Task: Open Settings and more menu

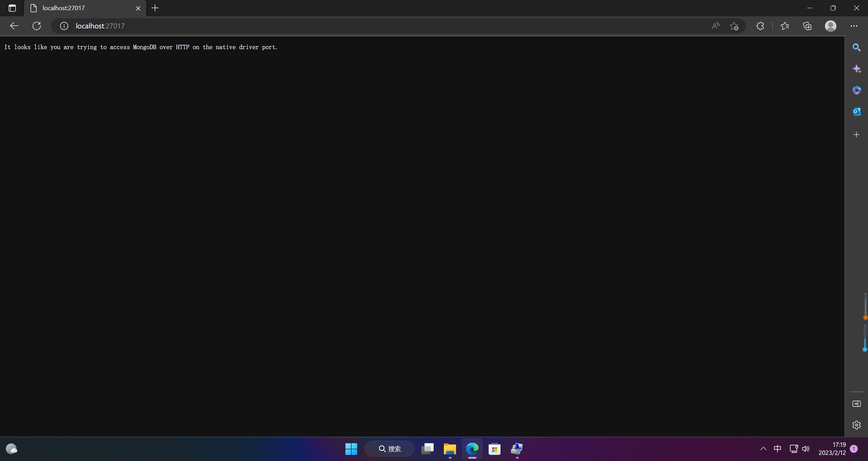Action: 854,26
